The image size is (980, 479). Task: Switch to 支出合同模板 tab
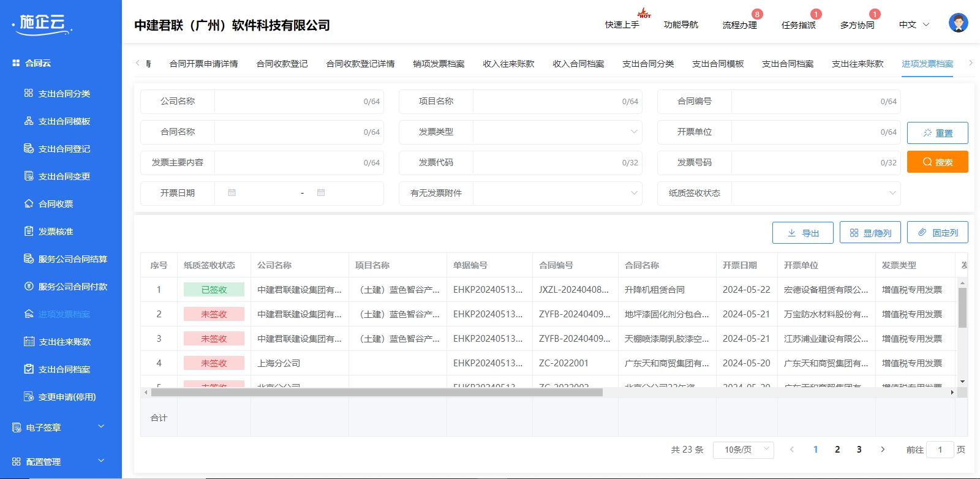pyautogui.click(x=718, y=64)
